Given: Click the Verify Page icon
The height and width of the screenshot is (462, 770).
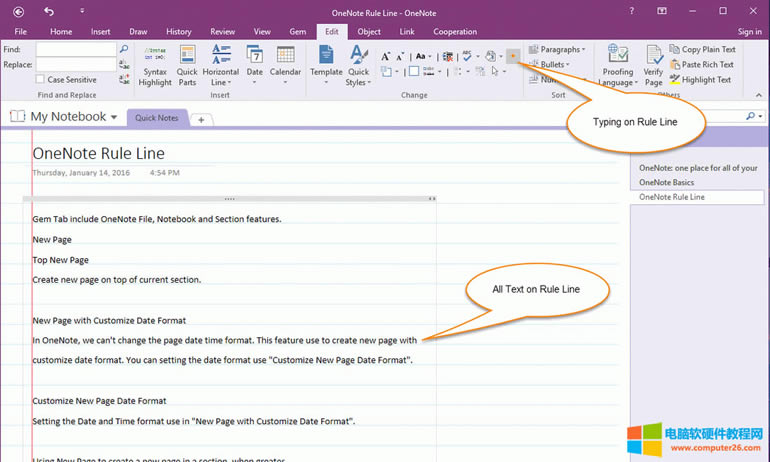Looking at the screenshot, I should click(x=653, y=58).
